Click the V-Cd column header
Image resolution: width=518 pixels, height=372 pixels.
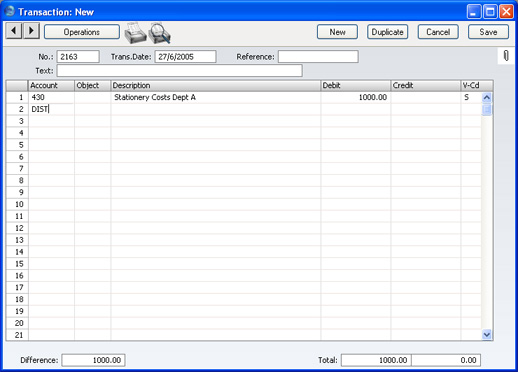[x=477, y=85]
